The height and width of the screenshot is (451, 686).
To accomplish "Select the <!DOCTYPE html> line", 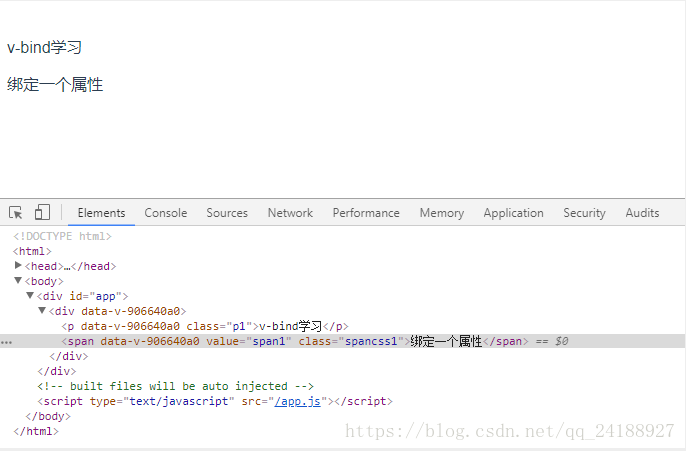I will click(x=62, y=236).
